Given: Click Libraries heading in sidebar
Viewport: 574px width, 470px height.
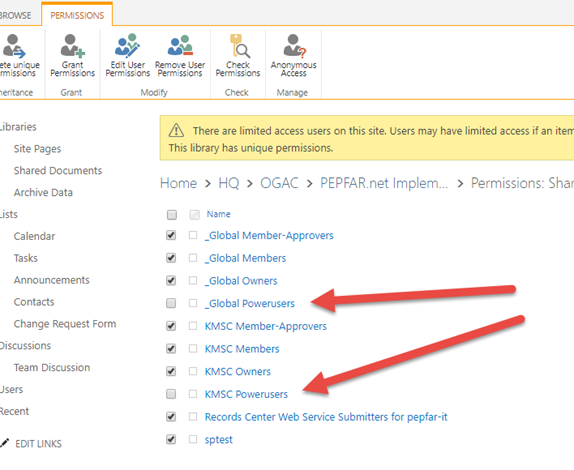Looking at the screenshot, I should point(18,127).
